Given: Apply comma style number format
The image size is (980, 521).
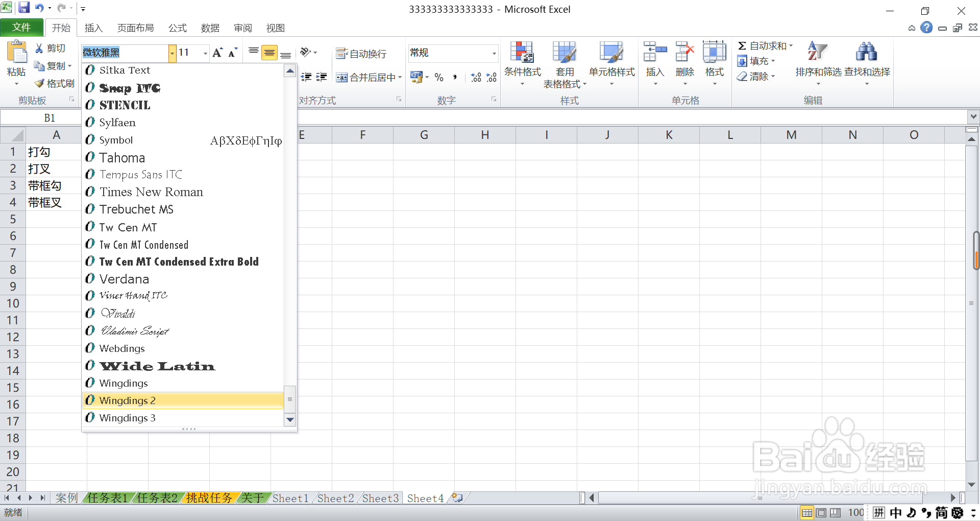Looking at the screenshot, I should click(x=455, y=77).
